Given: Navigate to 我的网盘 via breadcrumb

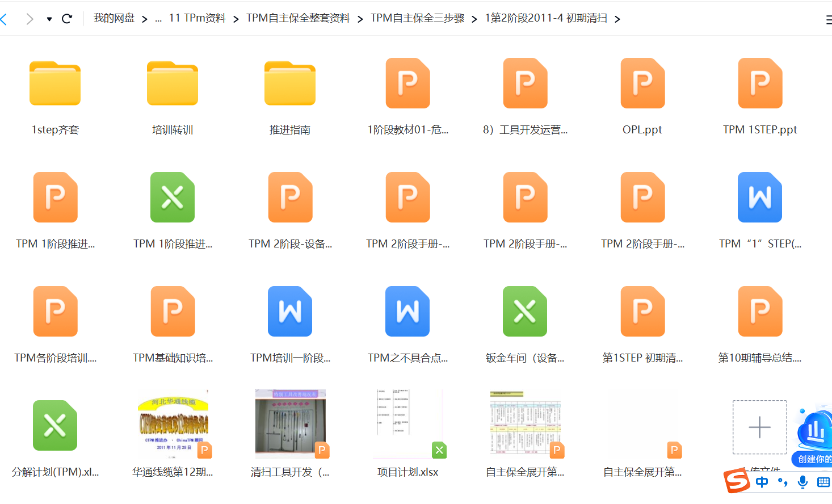Looking at the screenshot, I should tap(112, 18).
